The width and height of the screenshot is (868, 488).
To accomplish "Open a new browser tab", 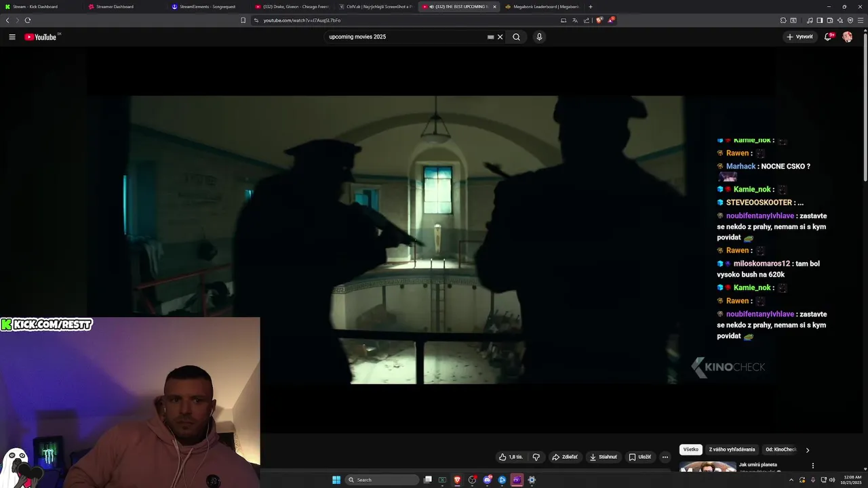I will point(591,7).
